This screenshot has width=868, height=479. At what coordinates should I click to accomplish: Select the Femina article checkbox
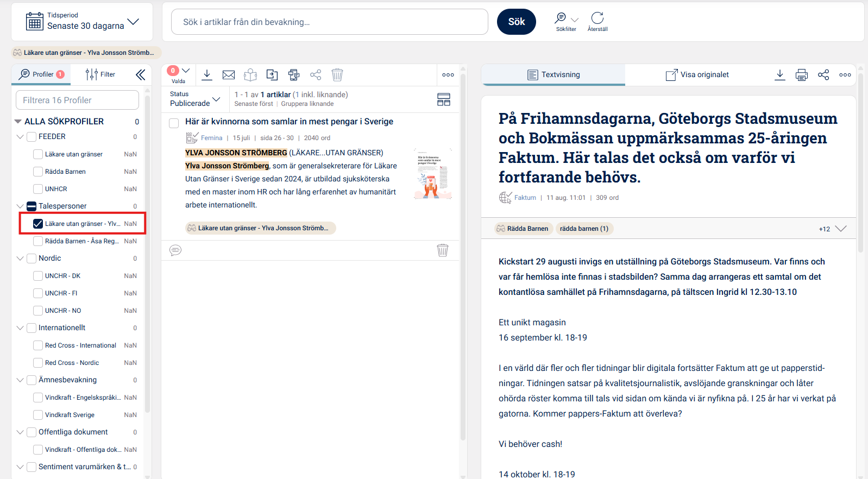pyautogui.click(x=174, y=123)
